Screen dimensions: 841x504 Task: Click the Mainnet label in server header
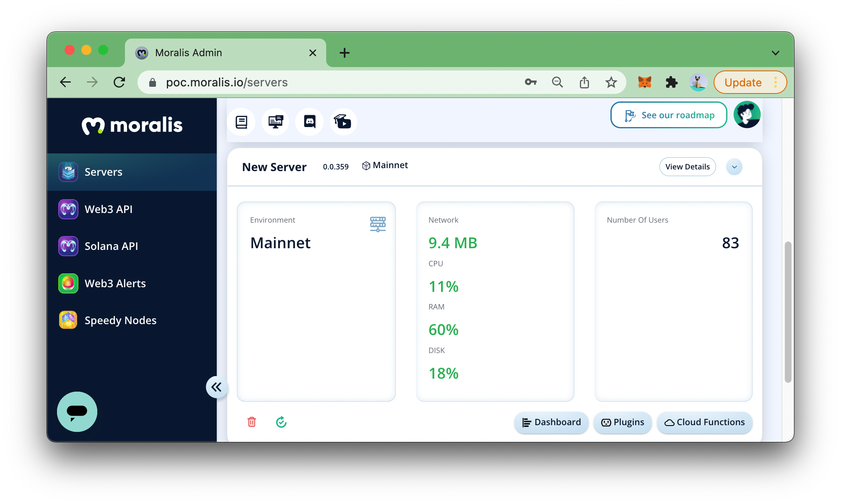coord(385,165)
